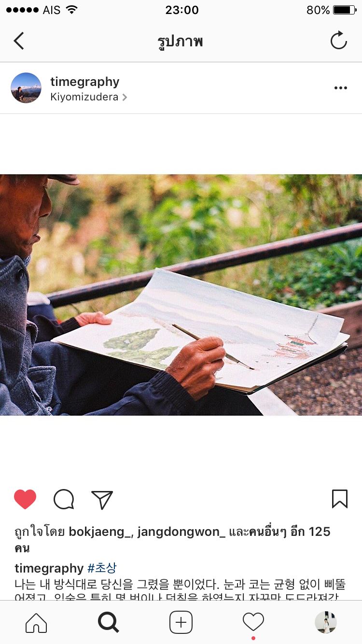Create a new post with plus icon
Image resolution: width=362 pixels, height=644 pixels.
point(181,623)
